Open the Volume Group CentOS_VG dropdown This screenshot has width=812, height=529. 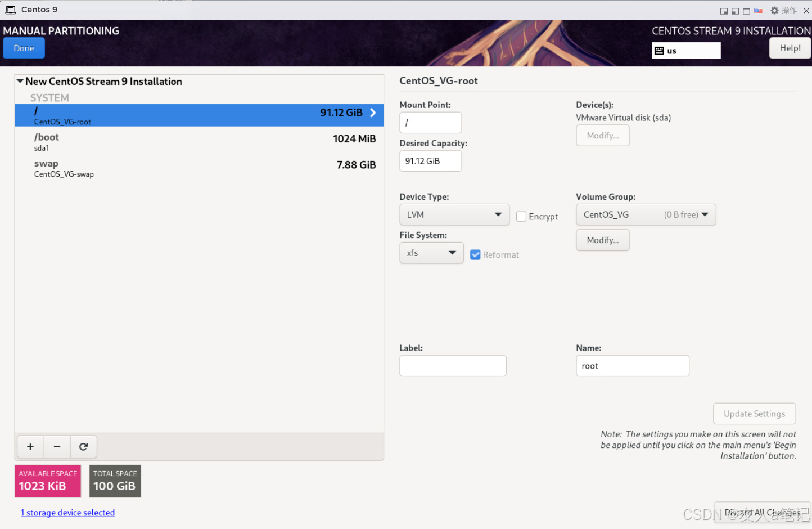coord(646,214)
